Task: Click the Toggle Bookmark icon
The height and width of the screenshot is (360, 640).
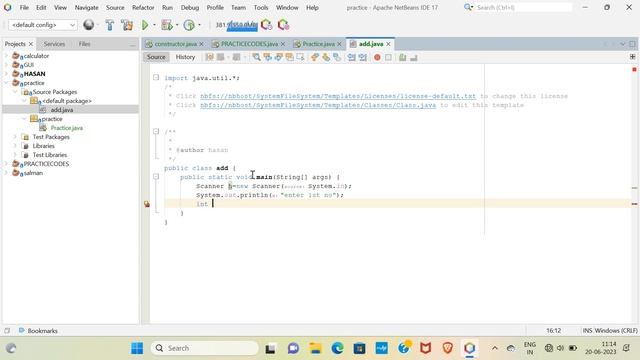Action: coord(337,57)
